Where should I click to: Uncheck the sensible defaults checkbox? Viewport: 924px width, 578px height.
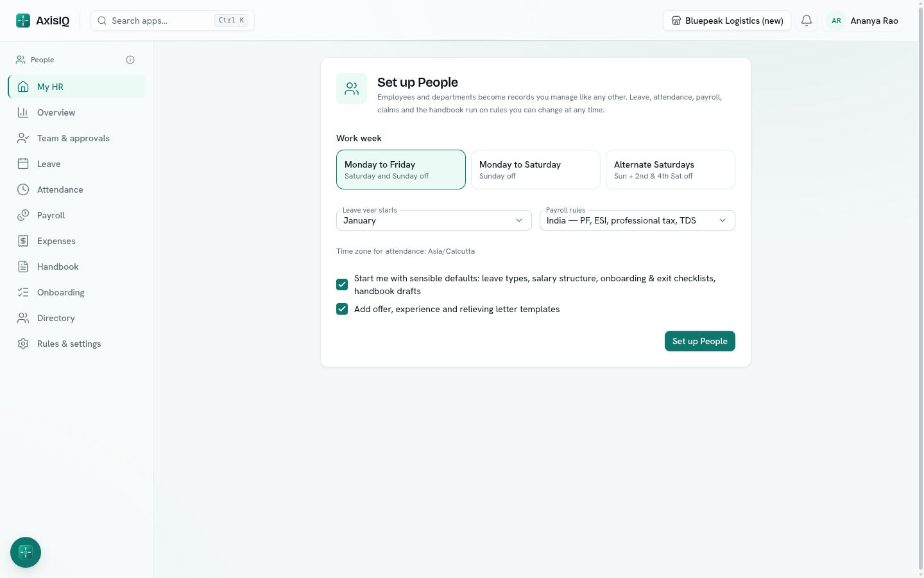click(342, 285)
